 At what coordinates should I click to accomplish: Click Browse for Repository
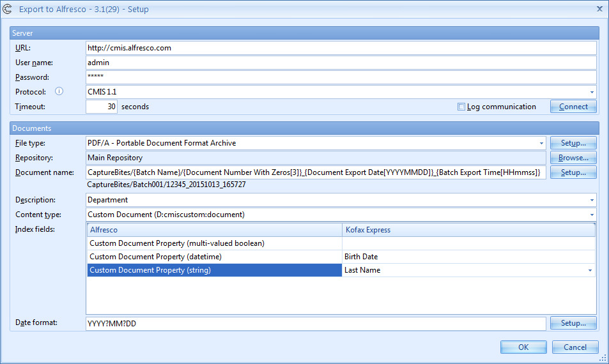tap(573, 158)
